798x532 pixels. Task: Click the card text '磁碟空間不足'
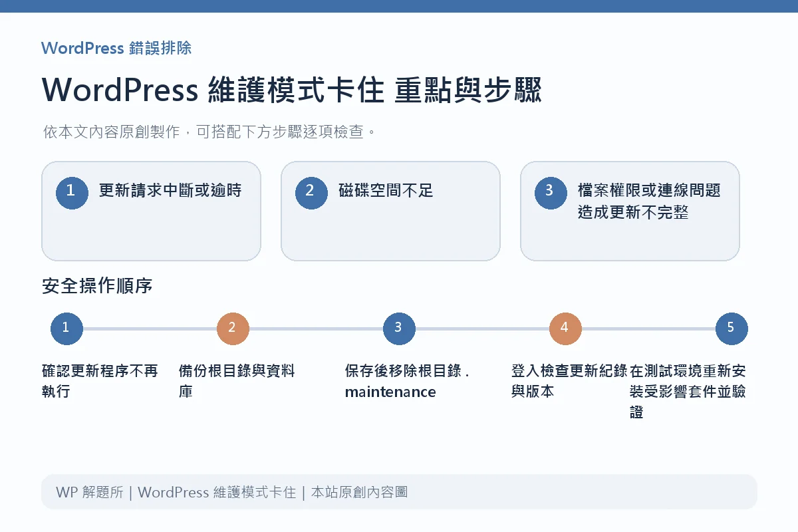click(386, 191)
